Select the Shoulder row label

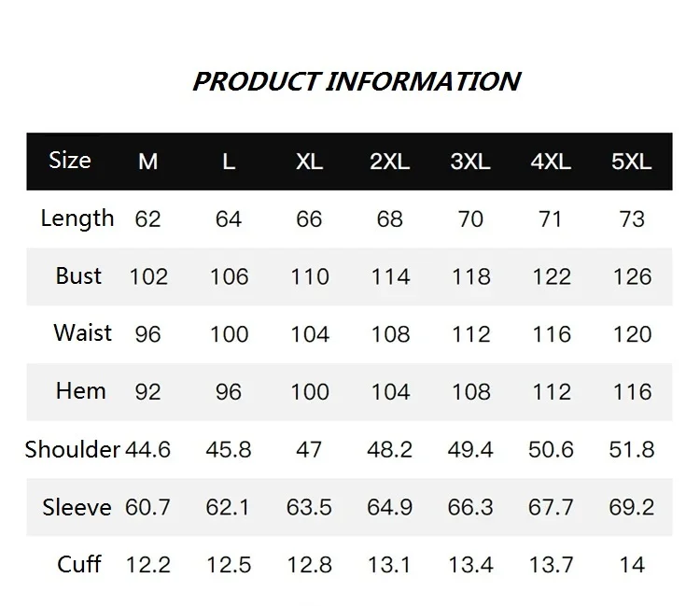pos(72,449)
